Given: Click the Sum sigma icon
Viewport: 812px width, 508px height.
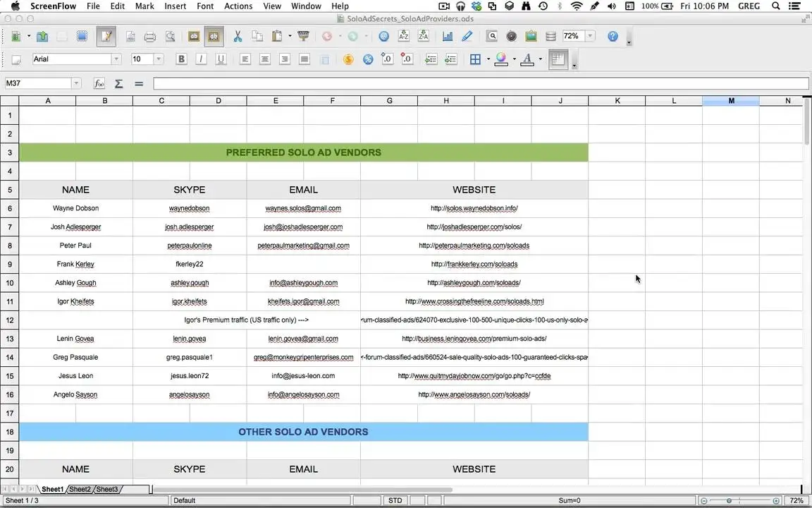Looking at the screenshot, I should click(118, 83).
